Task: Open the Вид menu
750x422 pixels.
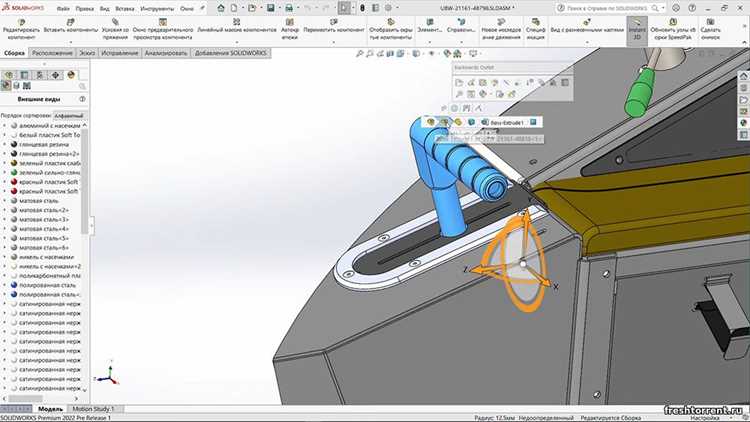Action: [104, 9]
